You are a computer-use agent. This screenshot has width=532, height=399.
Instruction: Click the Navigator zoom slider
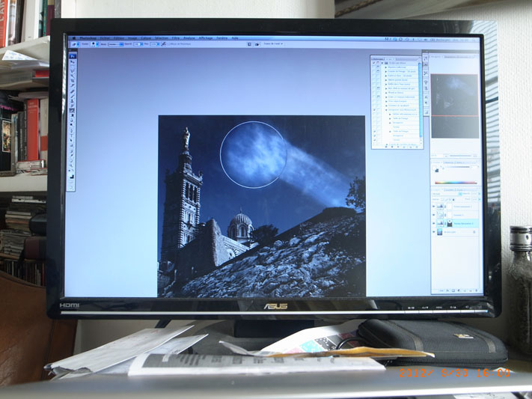[x=460, y=156]
